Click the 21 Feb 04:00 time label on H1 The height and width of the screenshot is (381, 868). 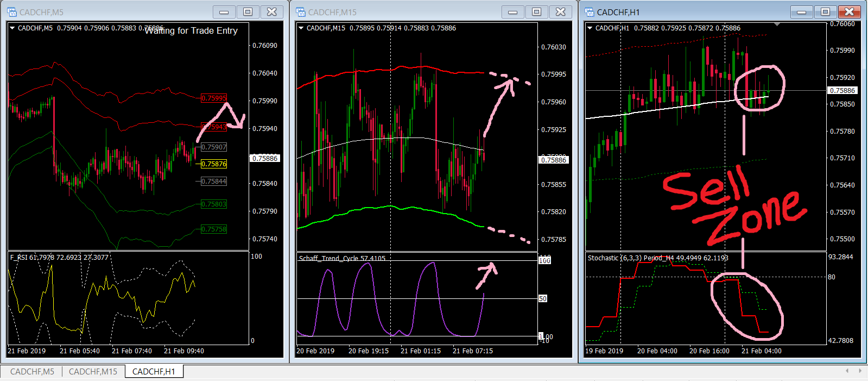[762, 351]
